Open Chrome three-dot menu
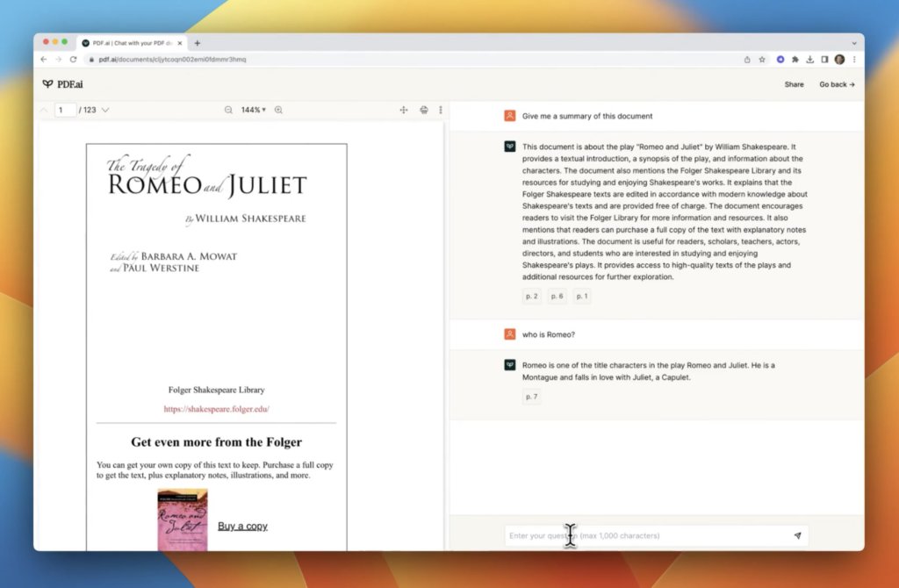Viewport: 899px width, 588px height. [854, 59]
